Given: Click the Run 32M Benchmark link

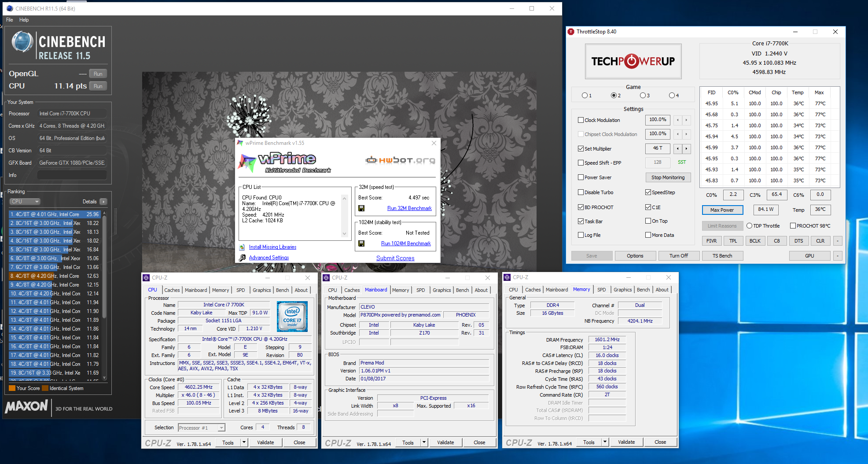Looking at the screenshot, I should click(409, 208).
